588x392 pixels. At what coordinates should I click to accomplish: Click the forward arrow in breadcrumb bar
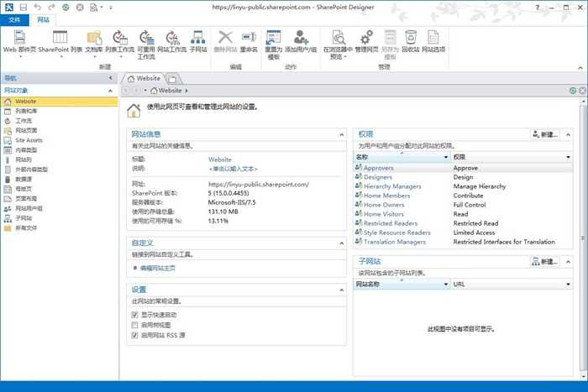pos(136,91)
